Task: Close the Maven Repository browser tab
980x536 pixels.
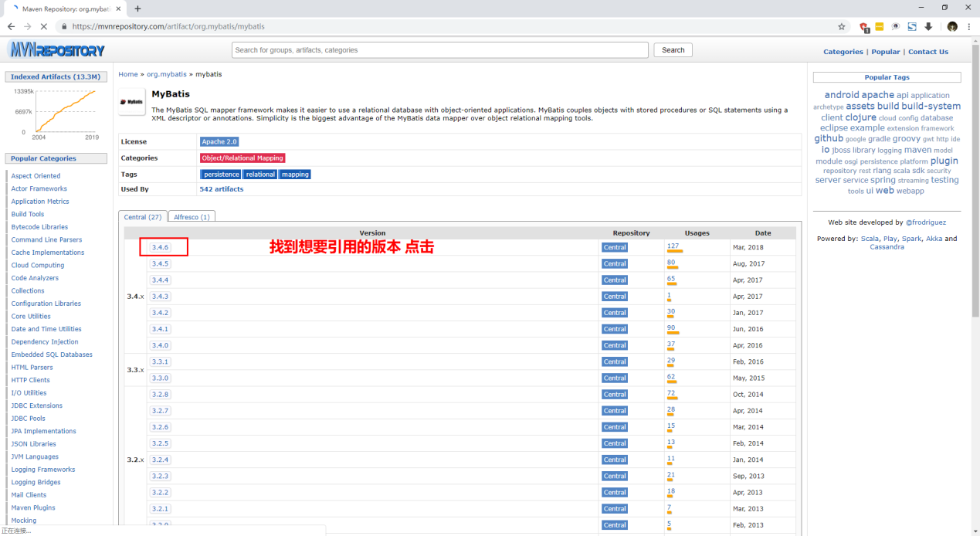Action: [x=120, y=8]
